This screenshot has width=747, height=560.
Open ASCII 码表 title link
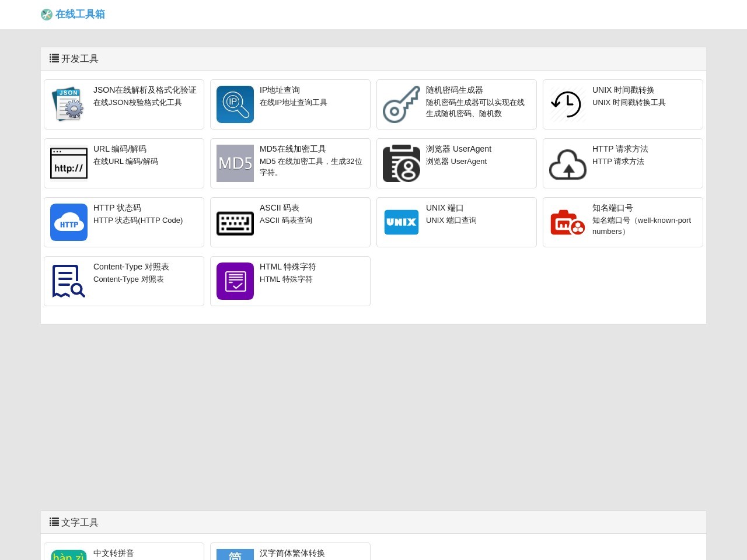280,208
